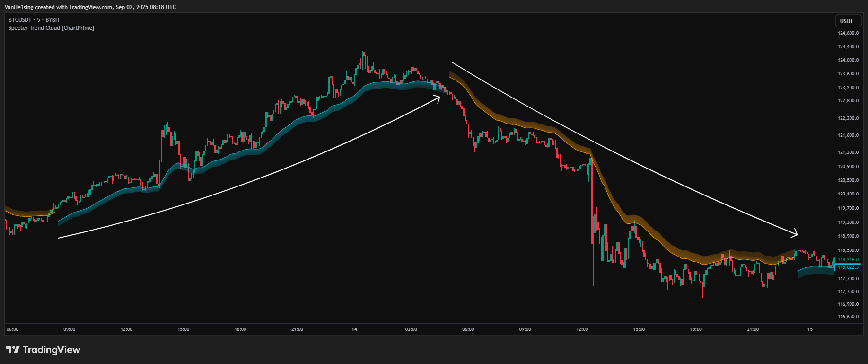Viewport: 868px width, 364px height.
Task: Click the 118,900.0 price axis label
Action: 848,236
